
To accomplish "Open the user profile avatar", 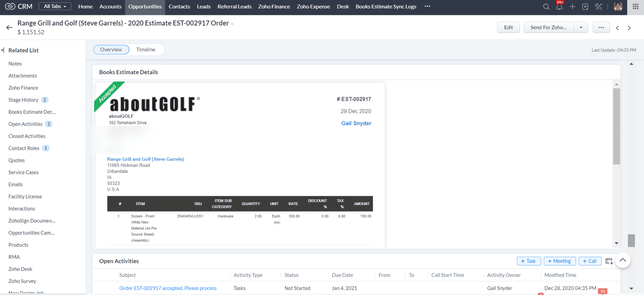I will pyautogui.click(x=618, y=6).
